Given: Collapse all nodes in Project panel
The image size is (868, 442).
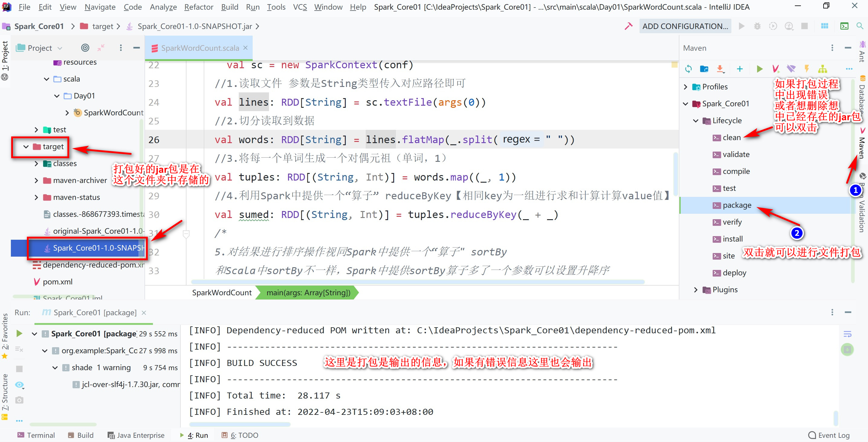Looking at the screenshot, I should [x=101, y=48].
